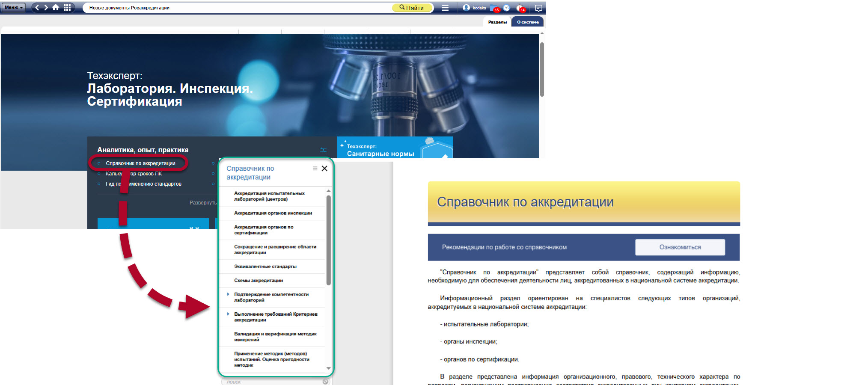
Task: Click the settings sliders icon in Аналитика panel
Action: 323,150
